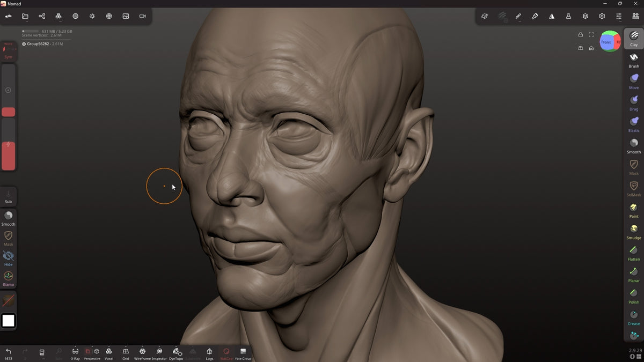This screenshot has width=644, height=362.
Task: Toggle camera rotation lock
Action: pyautogui.click(x=580, y=35)
